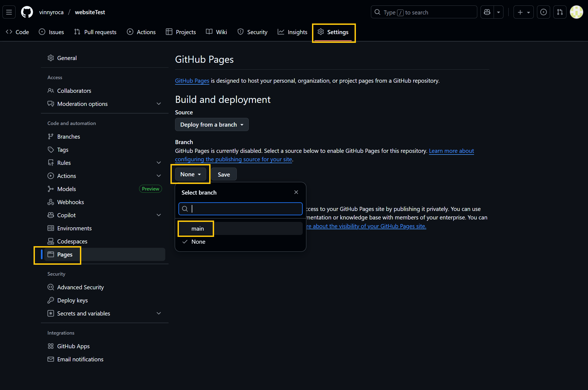588x390 pixels.
Task: Switch to the Insights tab
Action: point(292,32)
